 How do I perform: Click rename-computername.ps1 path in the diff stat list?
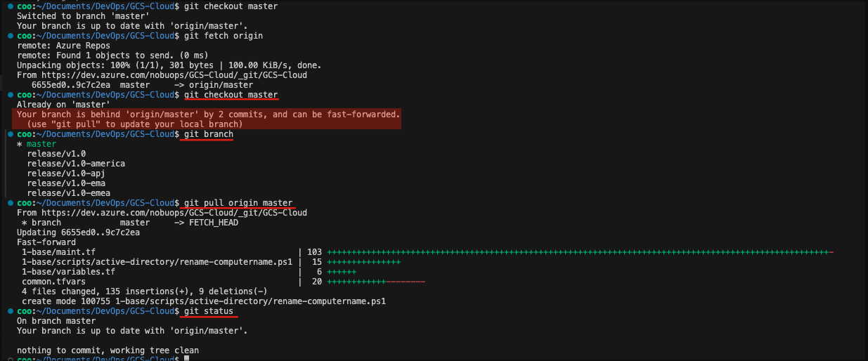pyautogui.click(x=157, y=262)
